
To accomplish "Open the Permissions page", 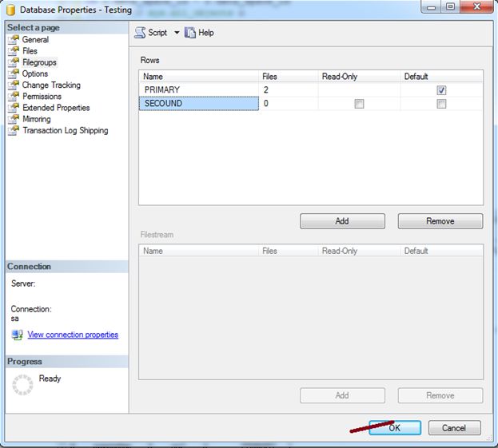I will pos(42,97).
